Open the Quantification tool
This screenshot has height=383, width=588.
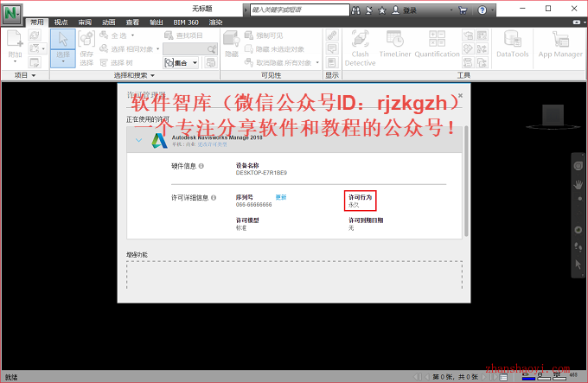[x=437, y=44]
